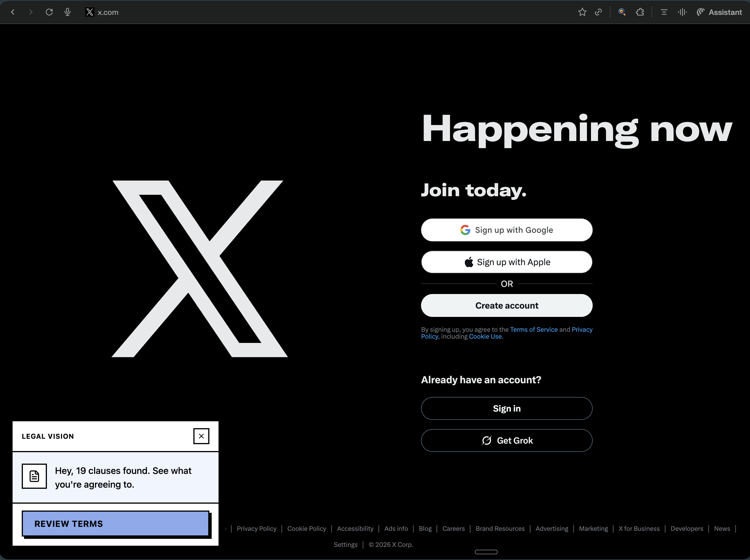Open Cookie Policy footer link
The height and width of the screenshot is (560, 750).
[x=307, y=529]
